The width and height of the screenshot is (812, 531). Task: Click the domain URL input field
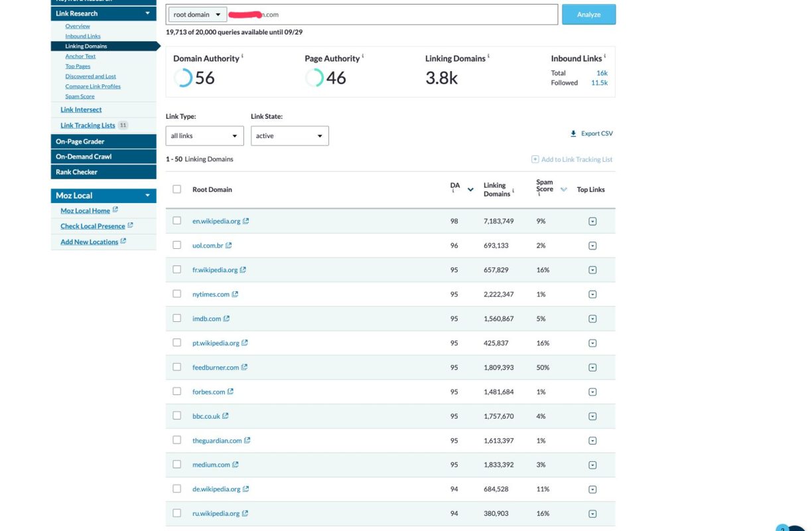(x=391, y=15)
